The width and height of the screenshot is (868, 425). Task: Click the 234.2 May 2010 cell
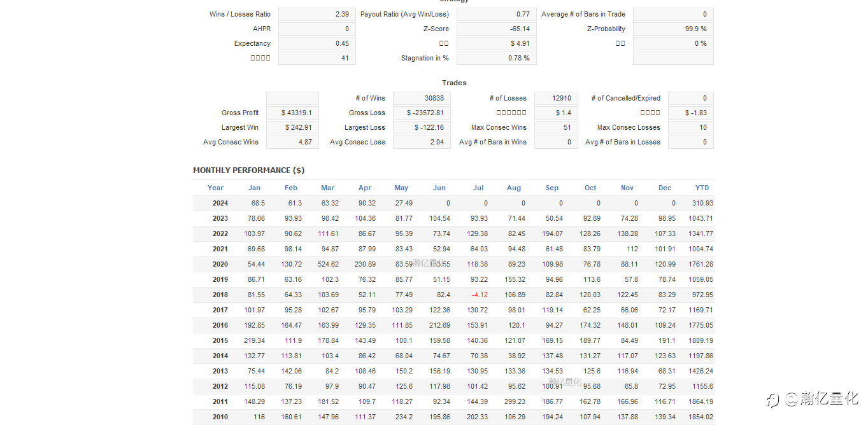point(403,417)
